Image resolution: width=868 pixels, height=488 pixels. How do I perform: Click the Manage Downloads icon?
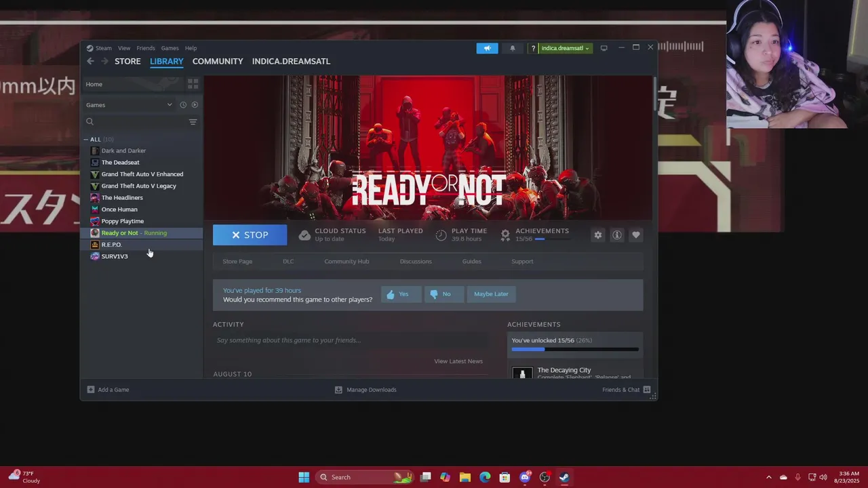click(x=338, y=390)
